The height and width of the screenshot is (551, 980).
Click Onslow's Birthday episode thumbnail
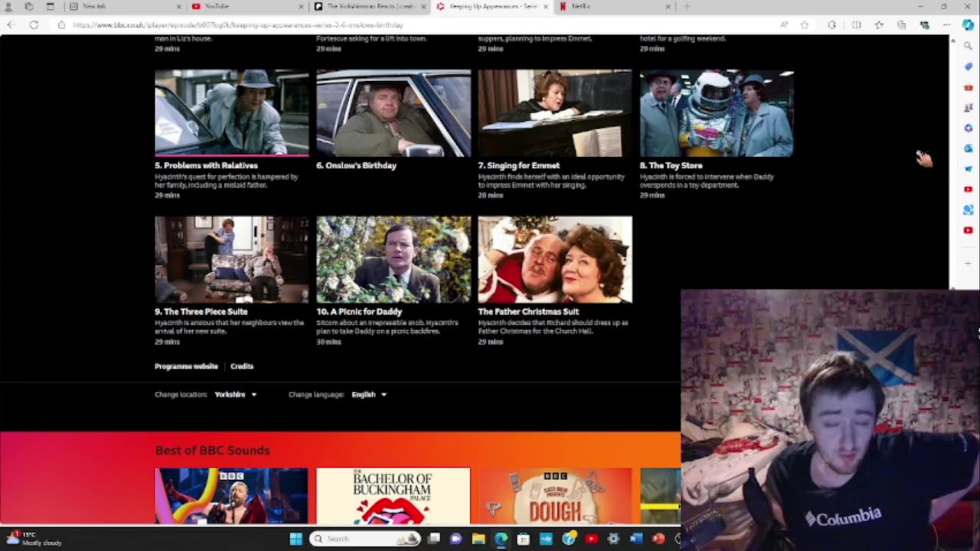click(394, 113)
